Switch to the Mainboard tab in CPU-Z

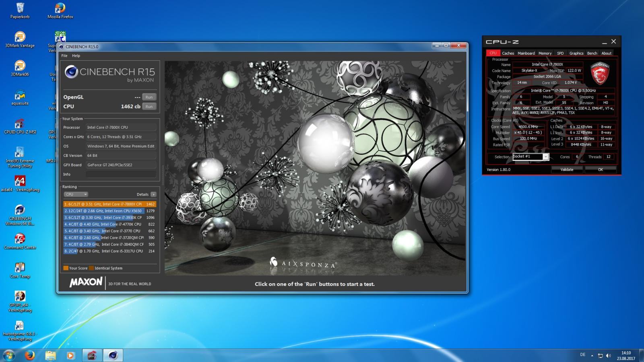pyautogui.click(x=526, y=53)
